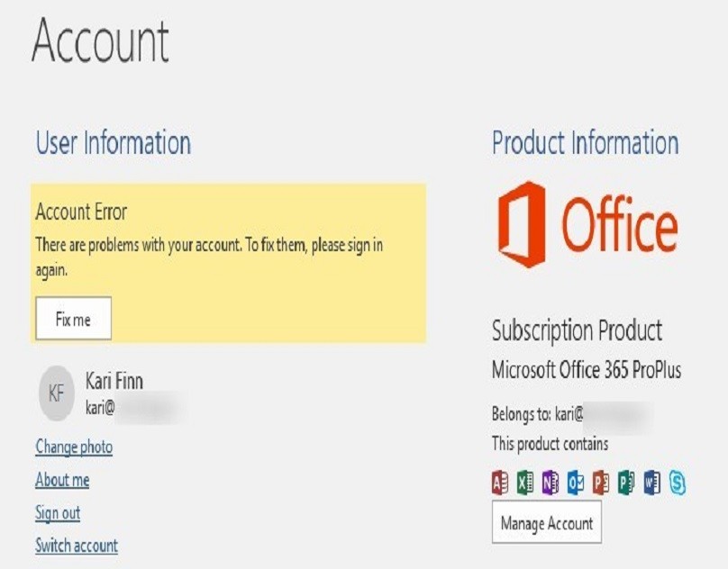This screenshot has height=569, width=728.
Task: Click the Belongs to email text
Action: click(x=572, y=413)
